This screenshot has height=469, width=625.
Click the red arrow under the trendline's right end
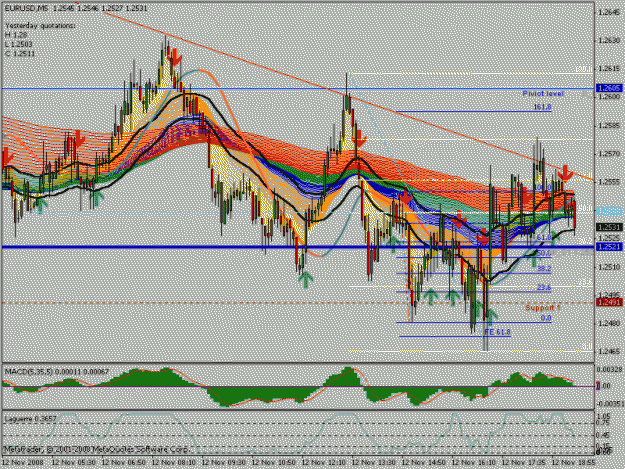[x=565, y=173]
